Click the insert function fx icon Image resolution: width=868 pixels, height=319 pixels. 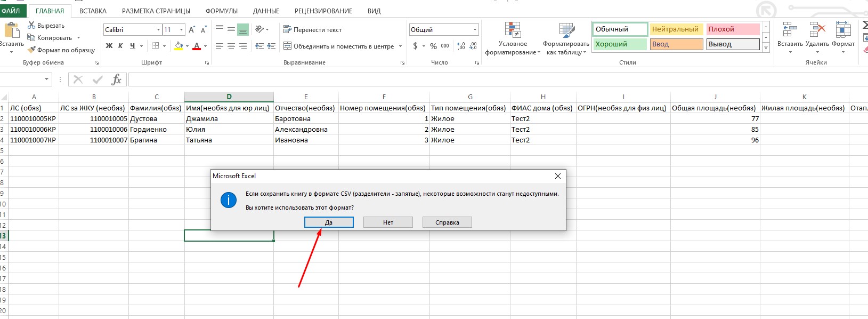pos(116,80)
